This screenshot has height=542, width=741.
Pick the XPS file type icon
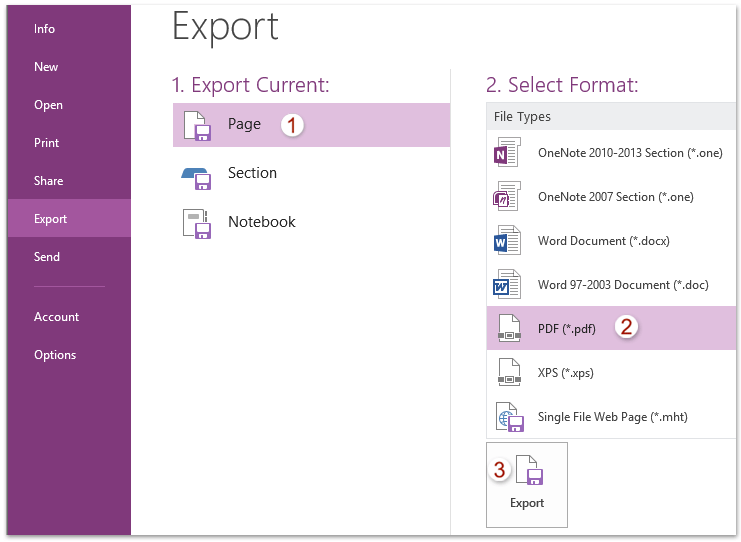pyautogui.click(x=509, y=372)
